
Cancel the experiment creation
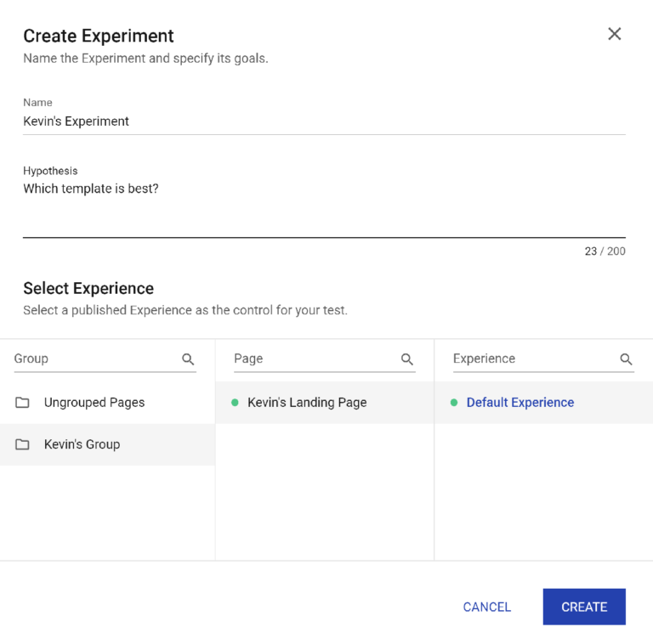click(x=487, y=607)
